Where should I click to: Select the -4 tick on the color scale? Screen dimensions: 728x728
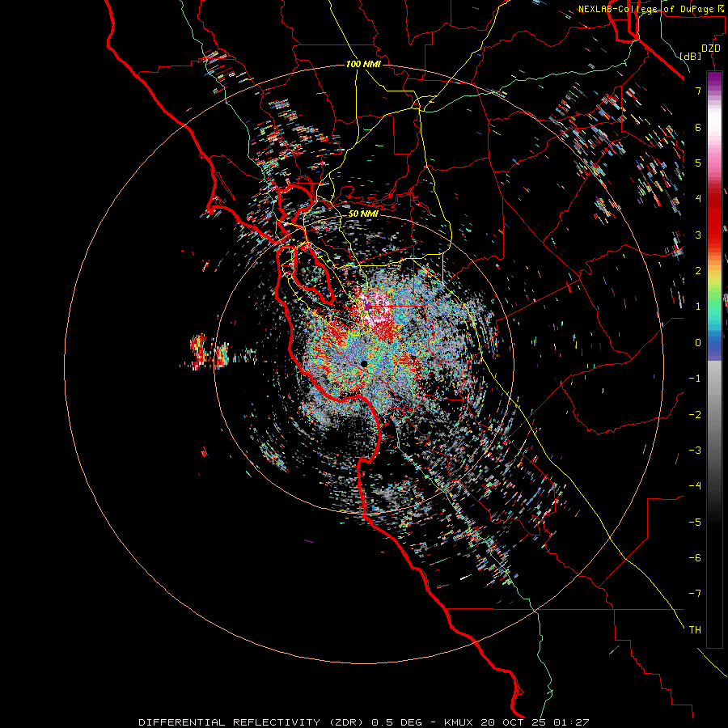coord(695,486)
